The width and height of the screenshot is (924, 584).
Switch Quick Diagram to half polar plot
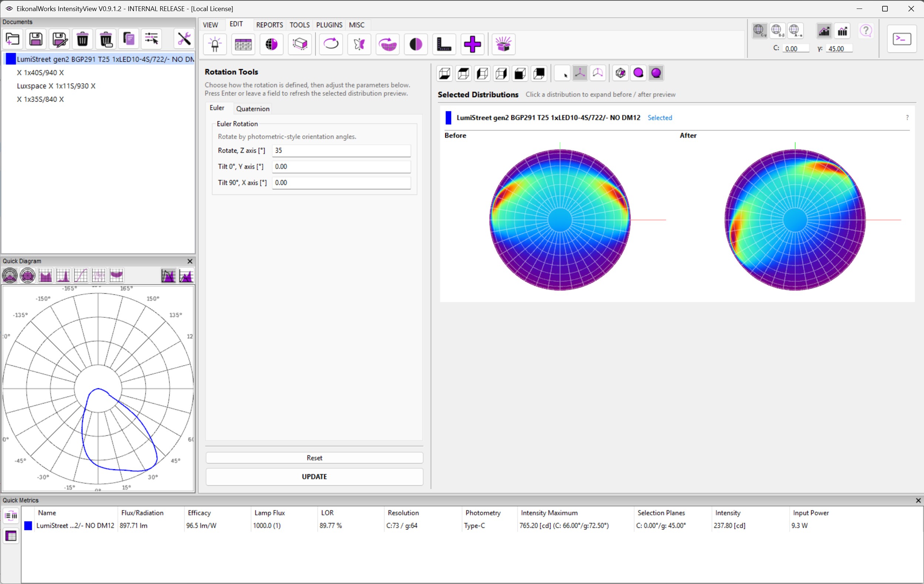pyautogui.click(x=10, y=275)
